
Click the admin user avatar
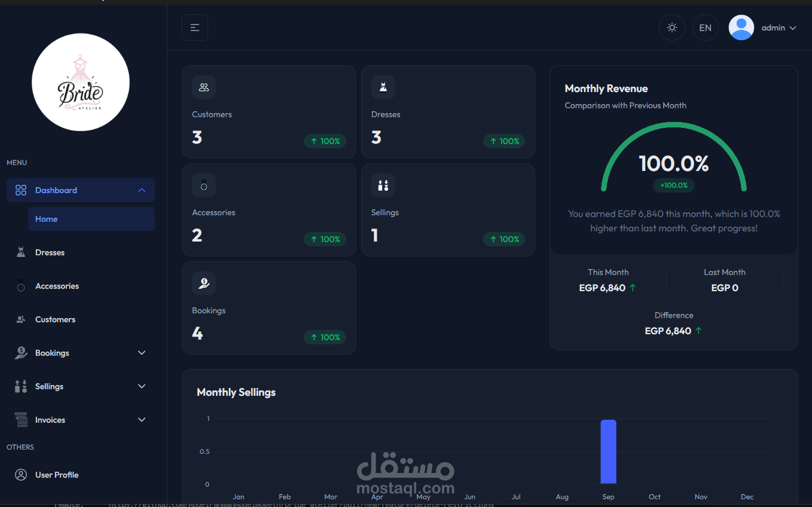coord(741,28)
